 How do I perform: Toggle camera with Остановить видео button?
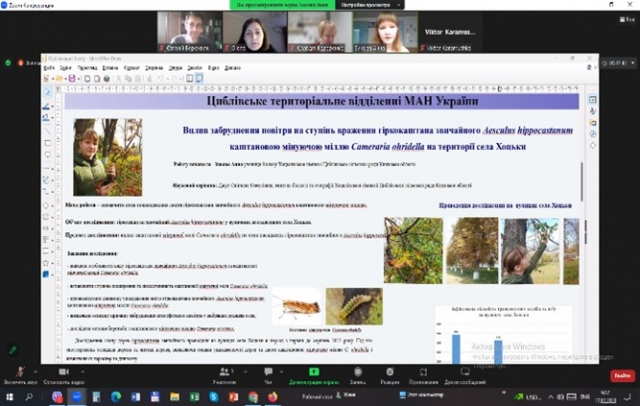63,375
